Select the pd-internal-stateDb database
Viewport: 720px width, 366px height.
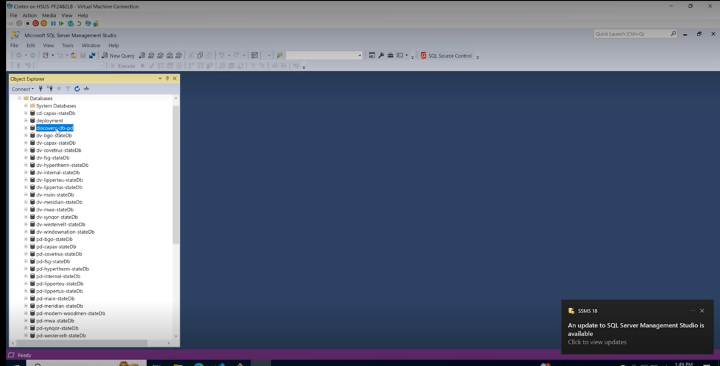pyautogui.click(x=58, y=276)
